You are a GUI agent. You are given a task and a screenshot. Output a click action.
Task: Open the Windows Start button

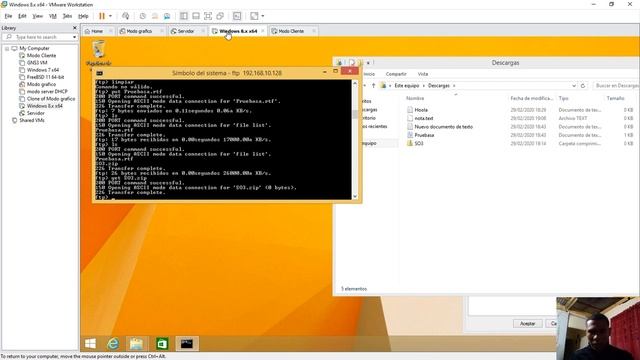[x=91, y=344]
